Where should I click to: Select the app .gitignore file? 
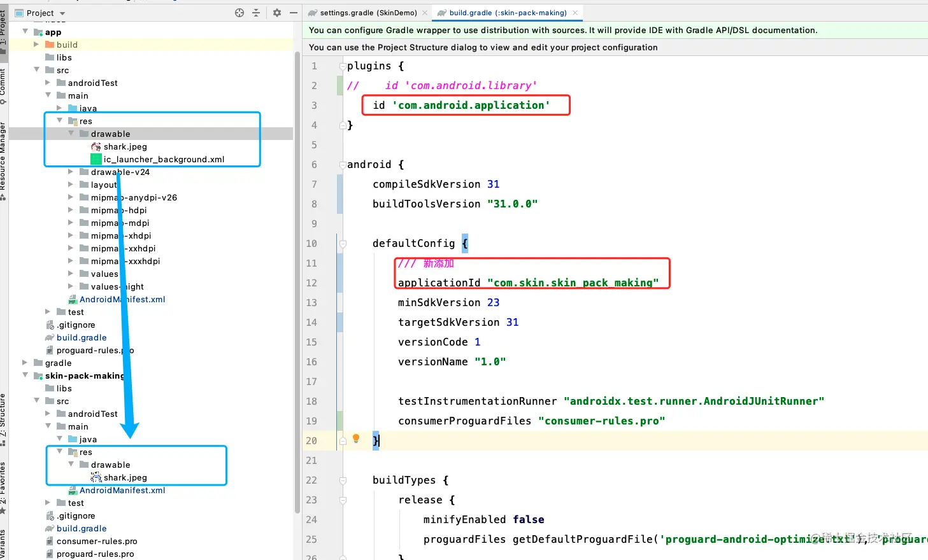click(x=71, y=325)
